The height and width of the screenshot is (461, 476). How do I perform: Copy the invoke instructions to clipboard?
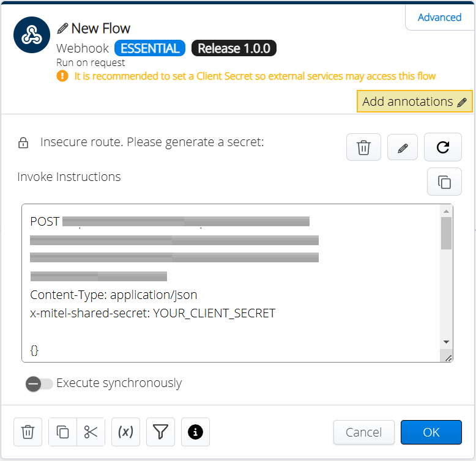tap(444, 182)
